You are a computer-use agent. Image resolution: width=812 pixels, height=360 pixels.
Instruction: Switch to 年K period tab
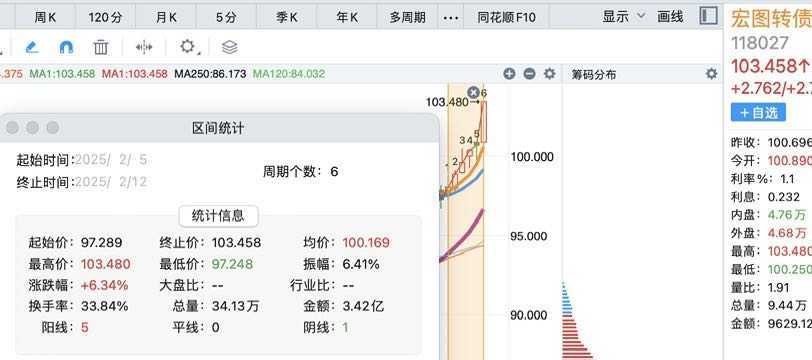(x=347, y=18)
